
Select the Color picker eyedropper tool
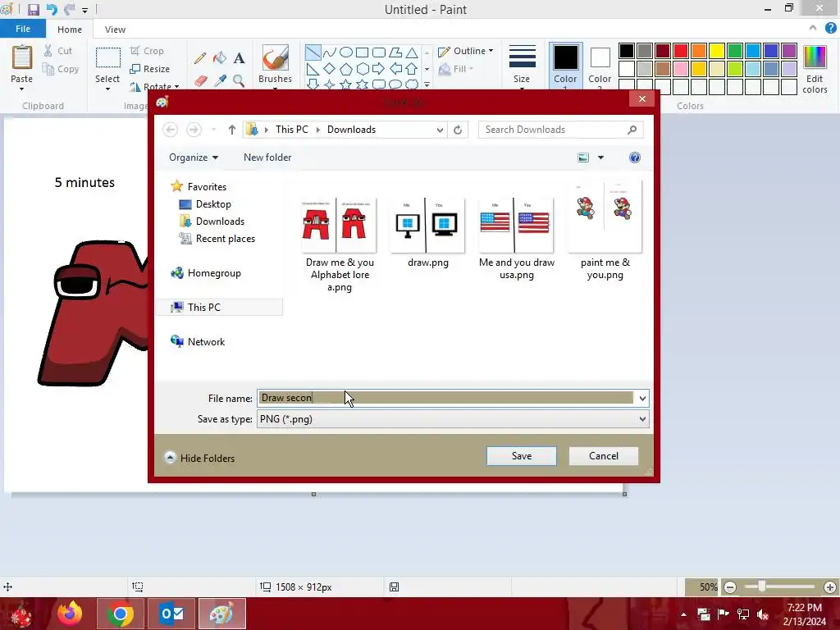pyautogui.click(x=220, y=81)
